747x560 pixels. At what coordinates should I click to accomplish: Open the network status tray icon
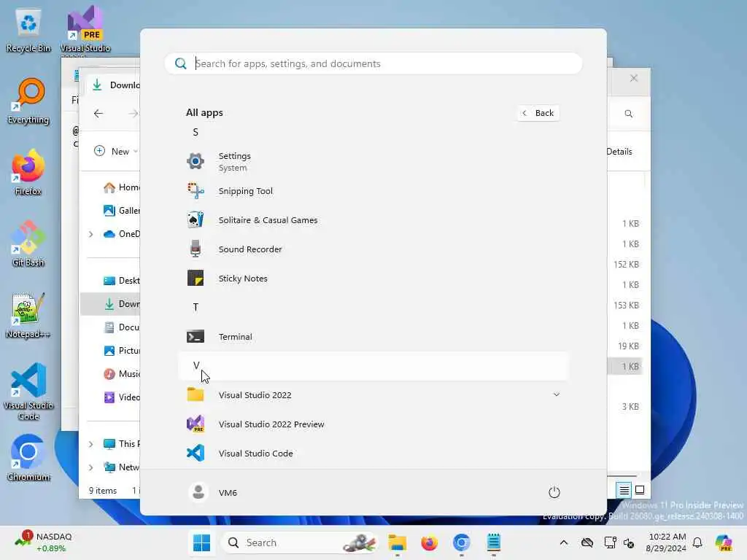pos(611,542)
